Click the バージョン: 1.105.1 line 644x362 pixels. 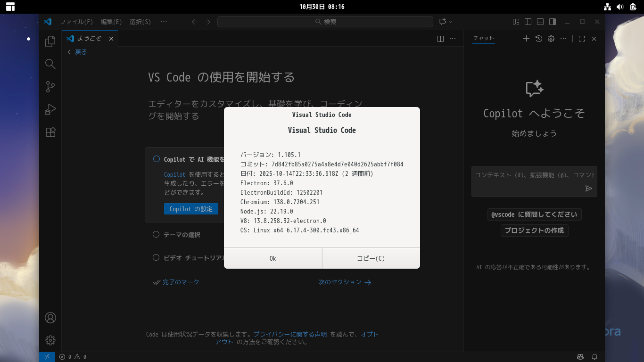tap(271, 155)
